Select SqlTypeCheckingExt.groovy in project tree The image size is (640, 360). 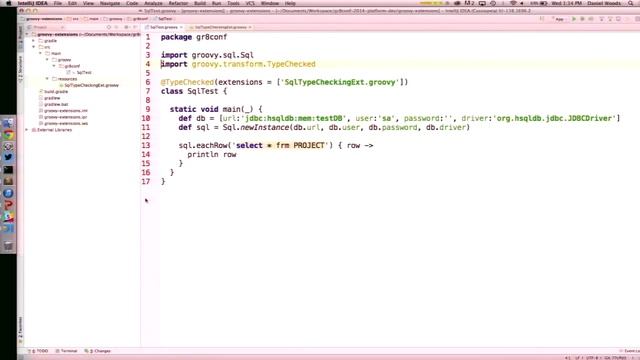pyautogui.click(x=91, y=85)
